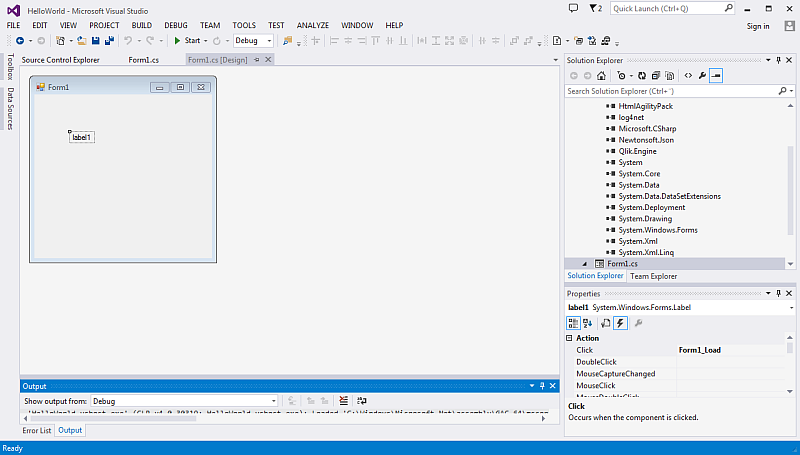Open the 'Show output from' dropdown
Image resolution: width=800 pixels, height=455 pixels.
tap(184, 401)
